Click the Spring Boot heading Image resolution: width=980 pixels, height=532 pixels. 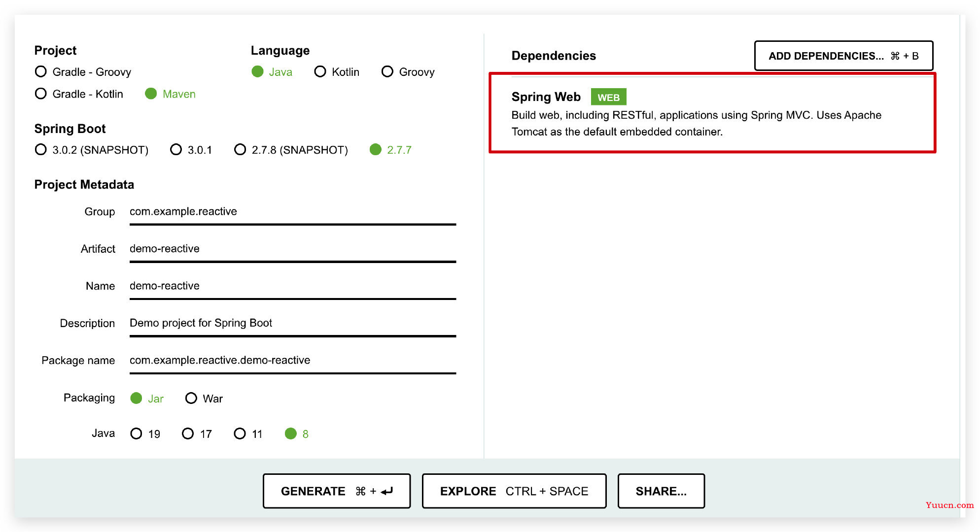[70, 129]
